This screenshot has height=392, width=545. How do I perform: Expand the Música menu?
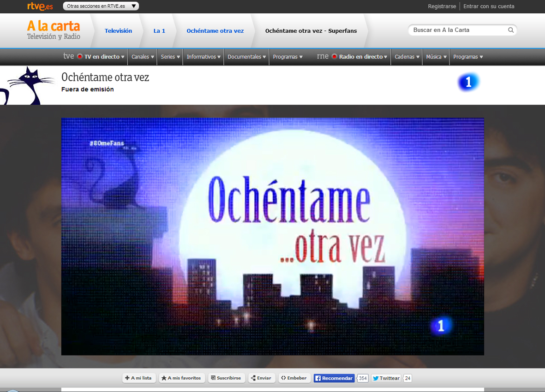tap(436, 57)
